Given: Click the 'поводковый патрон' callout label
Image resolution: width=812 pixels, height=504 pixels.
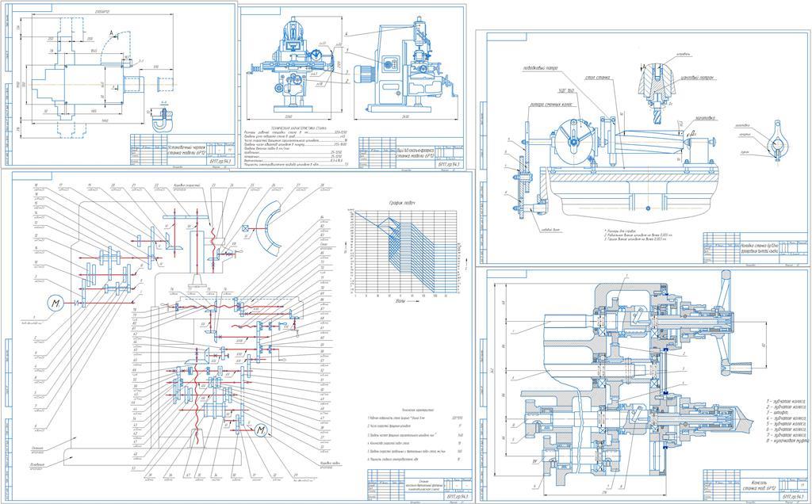Looking at the screenshot, I should (x=540, y=67).
